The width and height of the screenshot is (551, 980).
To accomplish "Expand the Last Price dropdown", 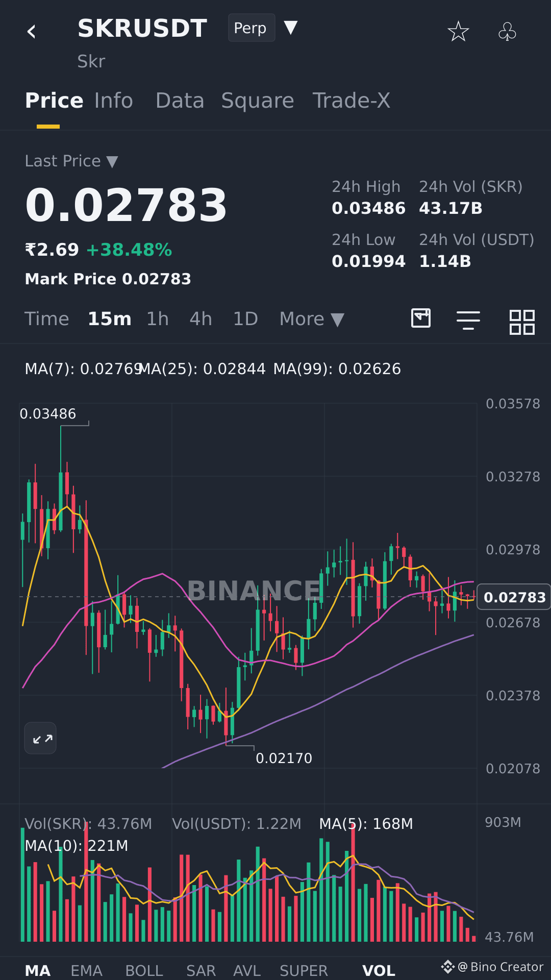I will [112, 162].
